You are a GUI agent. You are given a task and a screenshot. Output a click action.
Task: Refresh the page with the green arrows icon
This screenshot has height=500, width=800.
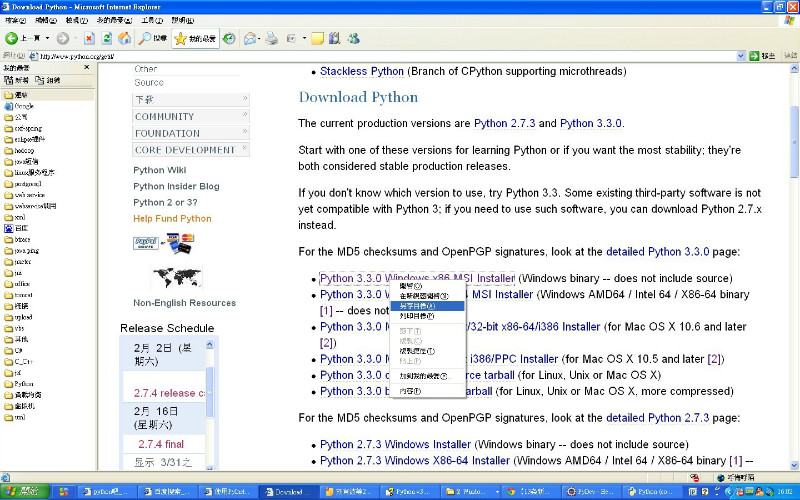point(107,38)
